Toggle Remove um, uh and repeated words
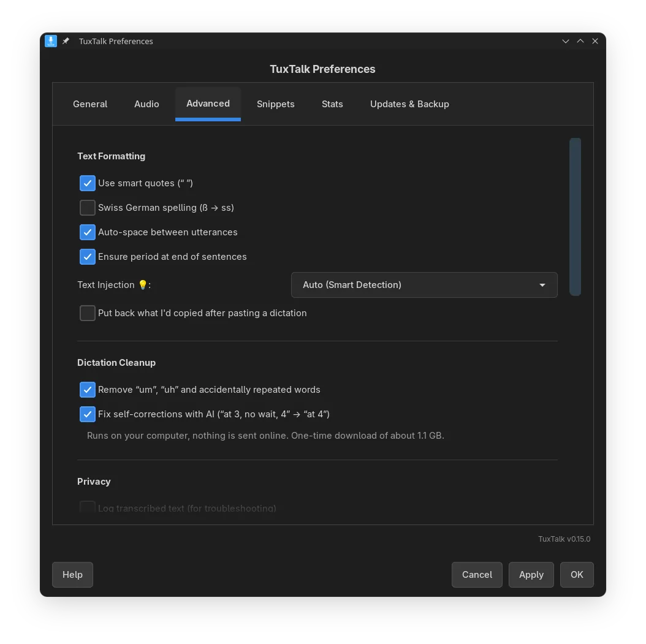 [88, 390]
